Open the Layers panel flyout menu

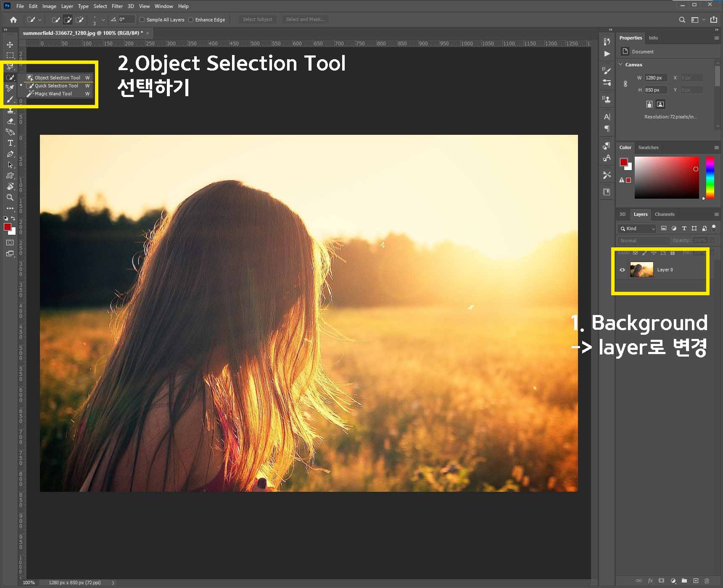(717, 214)
